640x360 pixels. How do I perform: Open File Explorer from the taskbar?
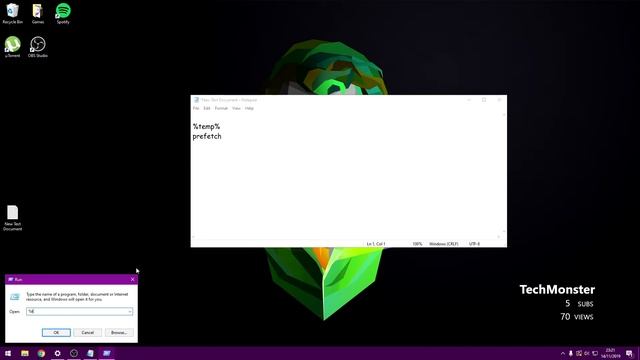tap(25, 353)
